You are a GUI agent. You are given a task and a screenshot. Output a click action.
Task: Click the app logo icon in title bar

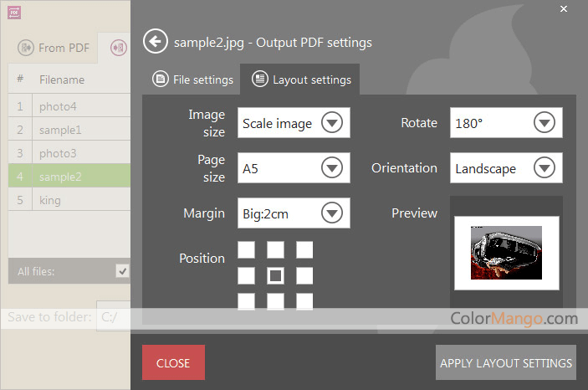[x=13, y=13]
